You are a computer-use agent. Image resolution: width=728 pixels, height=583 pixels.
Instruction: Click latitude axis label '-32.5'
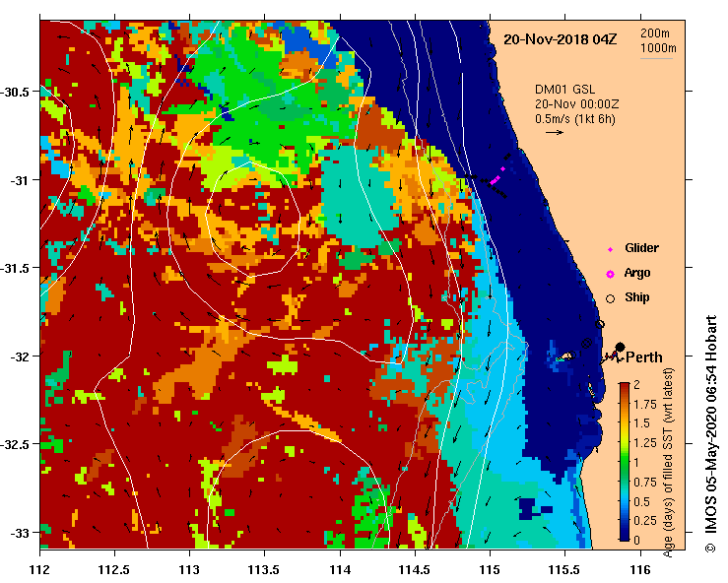click(16, 445)
